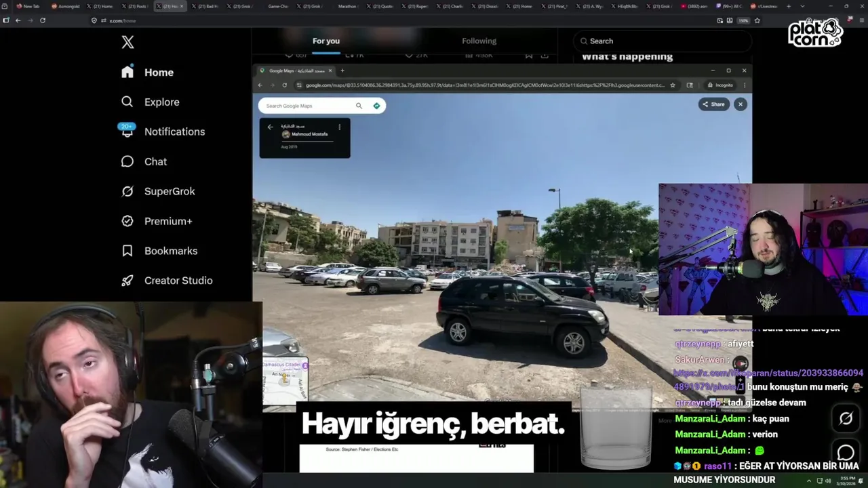Click the floating messages bubble button
Viewport: 868px width, 488px height.
click(x=846, y=451)
